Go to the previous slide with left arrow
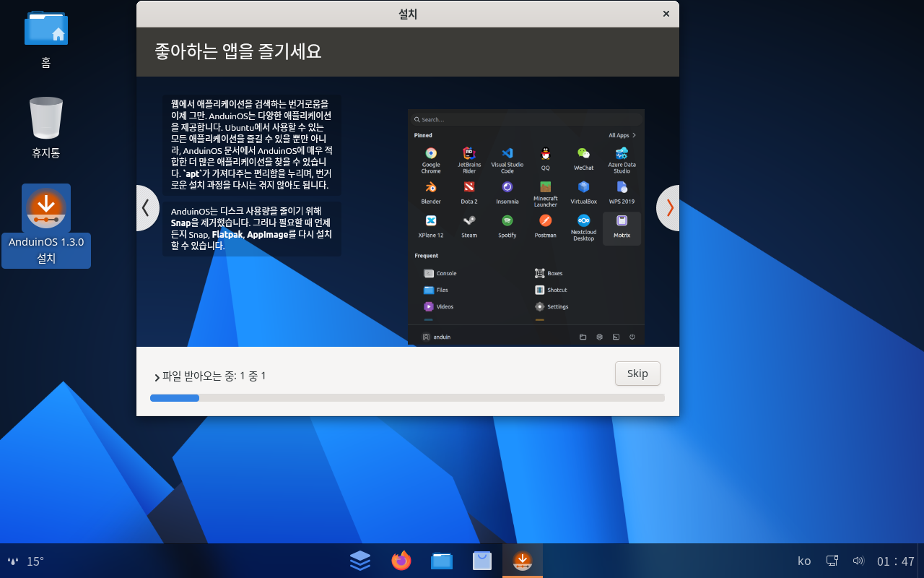 (x=146, y=208)
